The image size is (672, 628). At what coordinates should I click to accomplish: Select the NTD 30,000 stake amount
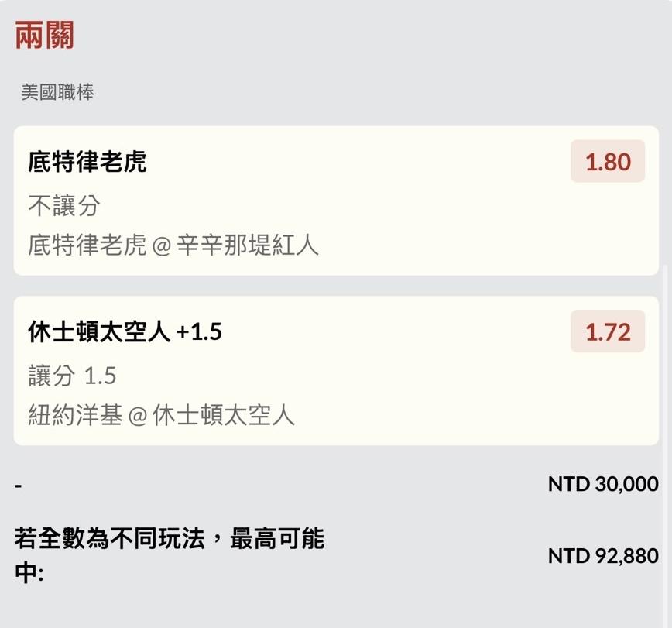(603, 485)
